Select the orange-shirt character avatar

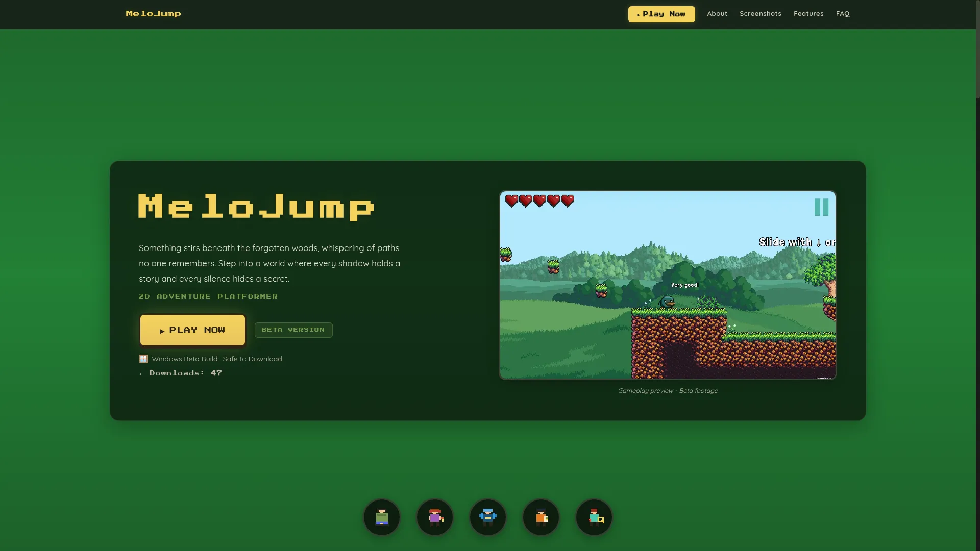tap(541, 517)
